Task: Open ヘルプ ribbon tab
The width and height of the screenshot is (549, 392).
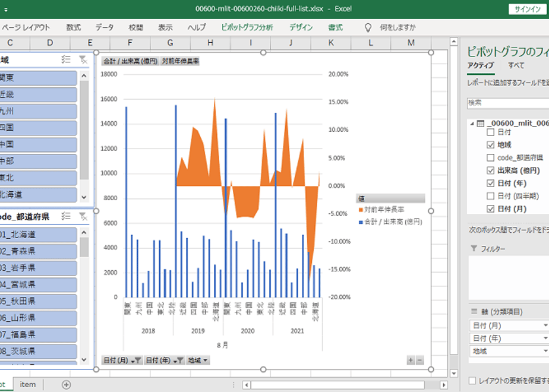Action: [197, 27]
